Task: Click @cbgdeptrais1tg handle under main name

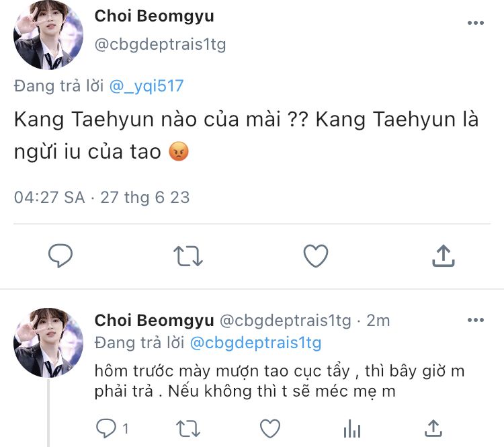Action: tap(160, 45)
